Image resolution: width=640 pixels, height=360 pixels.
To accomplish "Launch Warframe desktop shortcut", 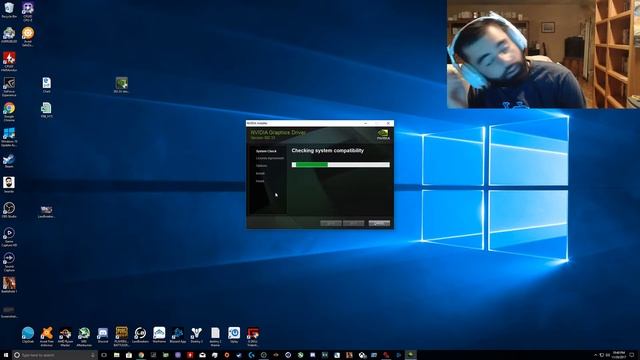I will pyautogui.click(x=159, y=335).
